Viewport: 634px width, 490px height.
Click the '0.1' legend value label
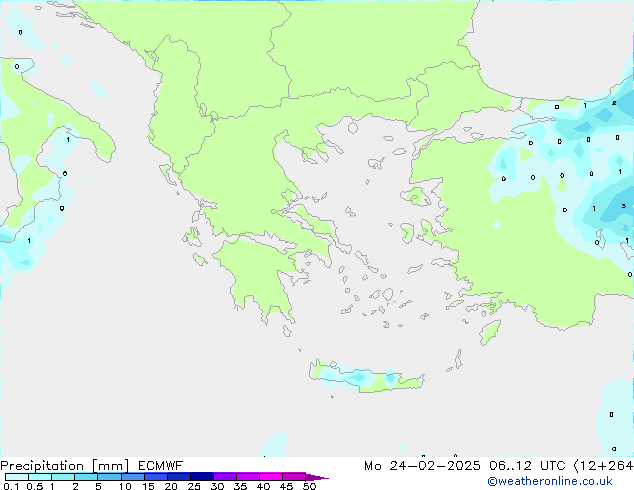point(11,486)
